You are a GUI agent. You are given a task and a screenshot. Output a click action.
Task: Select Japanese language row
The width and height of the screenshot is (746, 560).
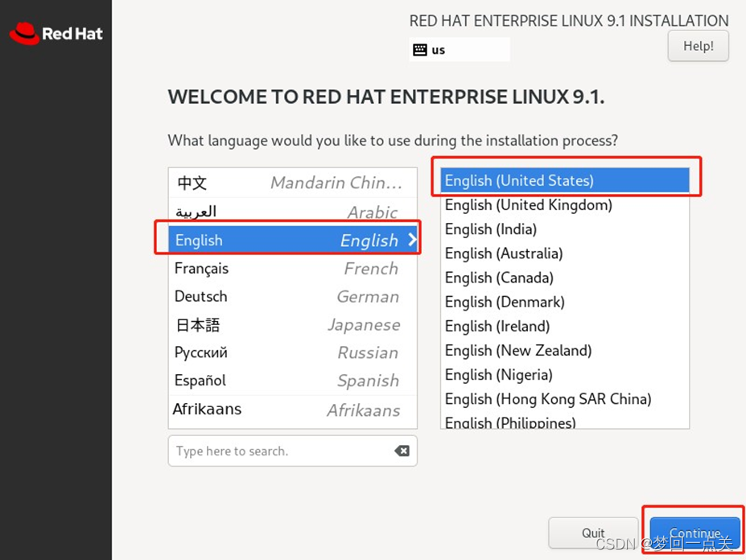coord(293,324)
